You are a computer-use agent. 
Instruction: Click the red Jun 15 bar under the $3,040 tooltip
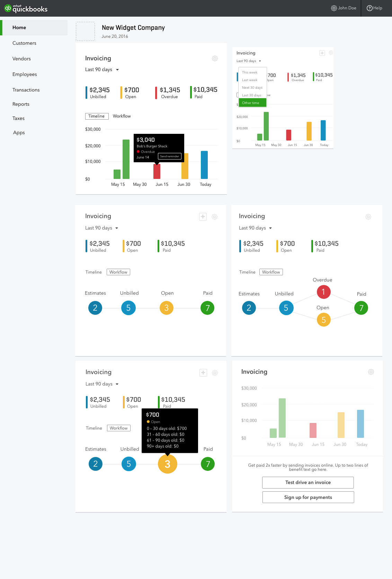pos(157,171)
